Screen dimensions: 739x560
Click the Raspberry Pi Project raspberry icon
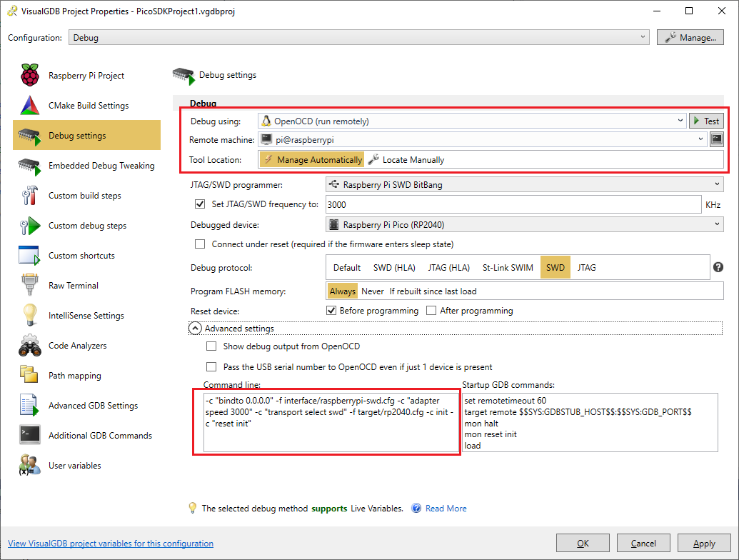[x=30, y=76]
